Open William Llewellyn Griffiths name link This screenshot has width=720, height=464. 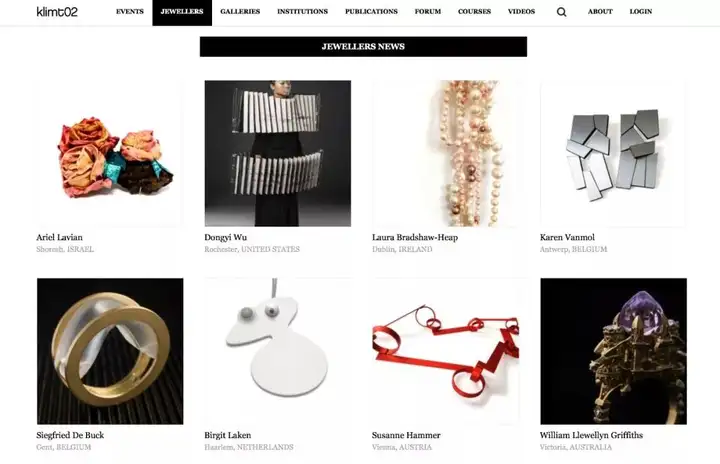click(x=591, y=435)
